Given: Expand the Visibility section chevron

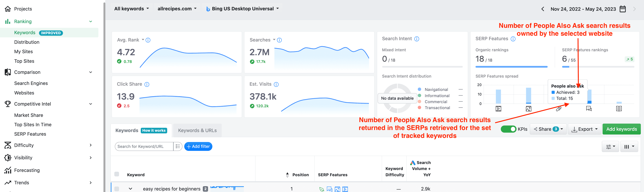Looking at the screenshot, I should click(91, 158).
